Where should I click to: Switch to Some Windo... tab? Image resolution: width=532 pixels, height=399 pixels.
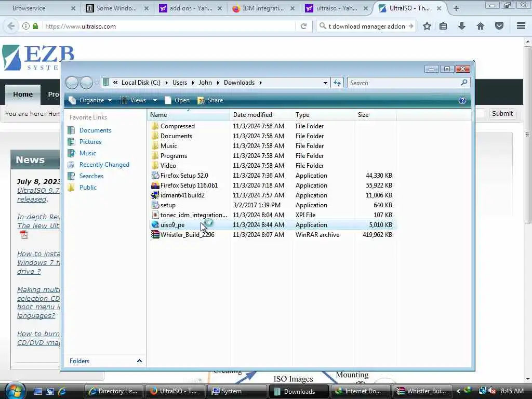(x=116, y=8)
